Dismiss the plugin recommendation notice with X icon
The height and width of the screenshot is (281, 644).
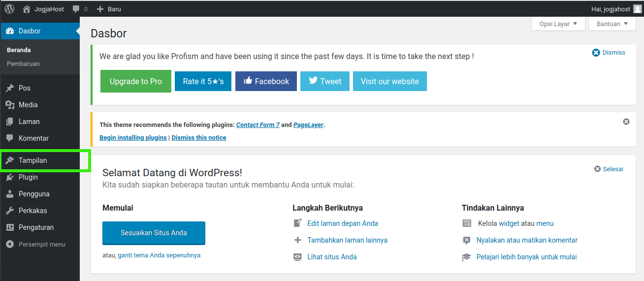tap(626, 122)
